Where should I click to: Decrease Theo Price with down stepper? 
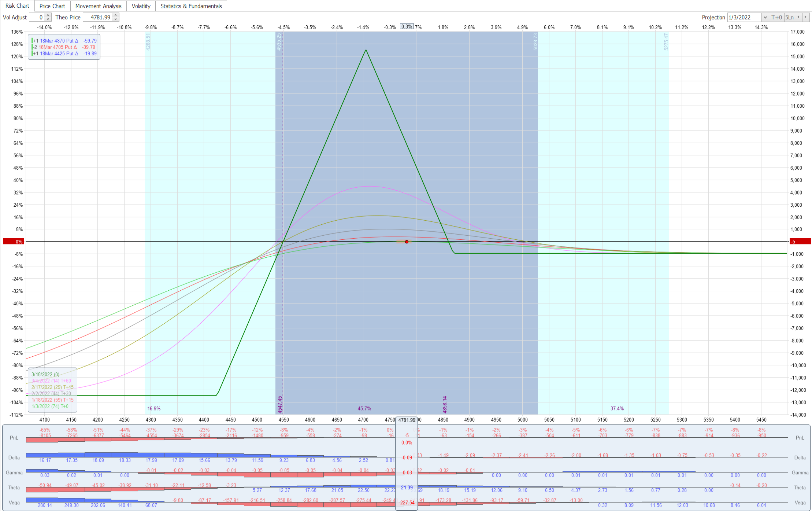tap(116, 19)
